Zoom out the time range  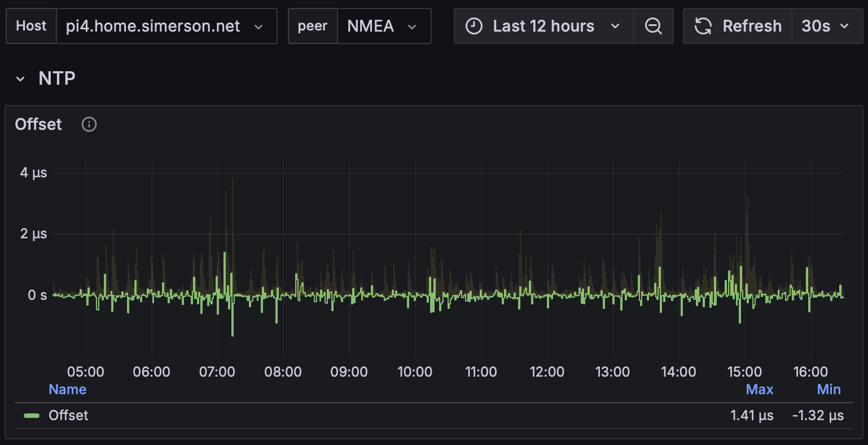(x=654, y=26)
